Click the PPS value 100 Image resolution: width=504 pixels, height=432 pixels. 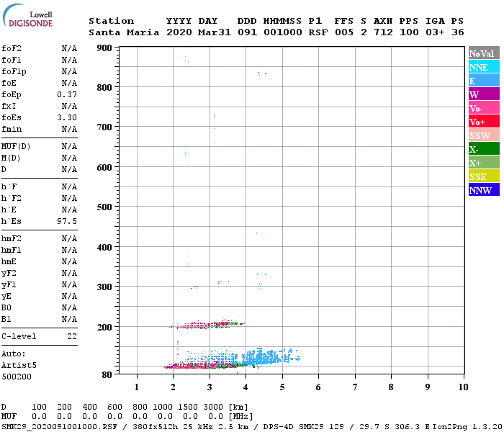409,32
